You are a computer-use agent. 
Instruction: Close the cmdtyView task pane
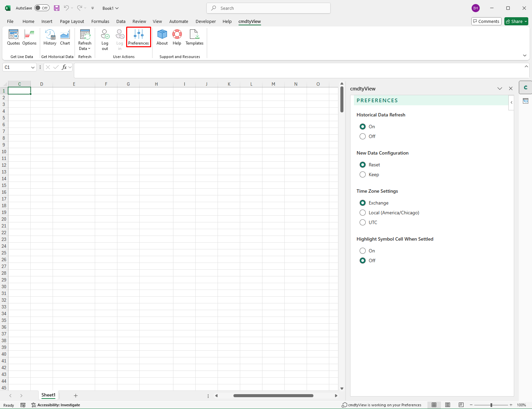(x=511, y=88)
